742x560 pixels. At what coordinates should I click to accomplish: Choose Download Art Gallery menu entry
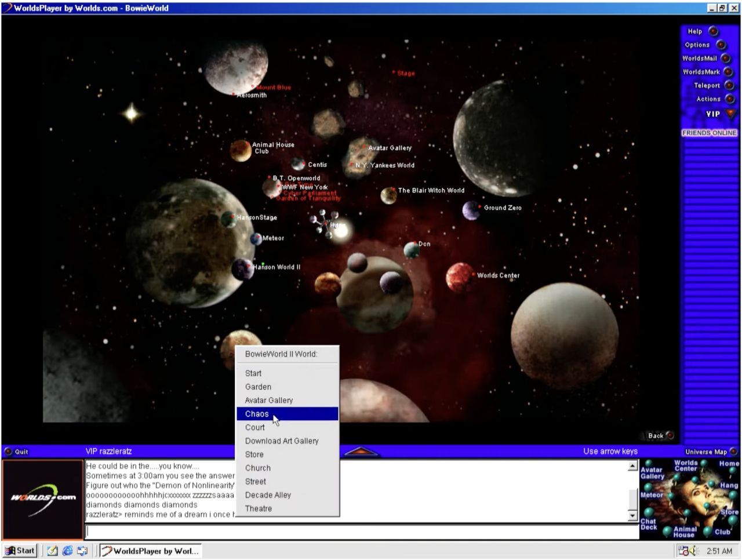288,441
